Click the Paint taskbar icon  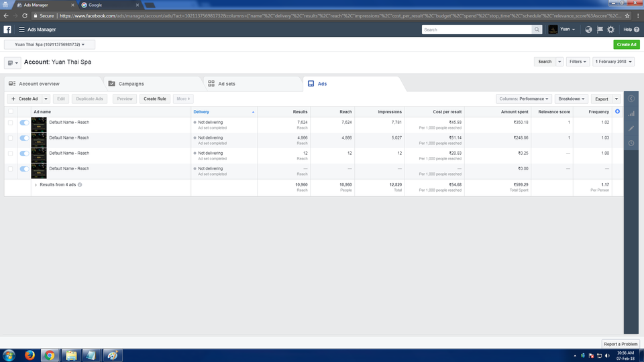tap(112, 355)
